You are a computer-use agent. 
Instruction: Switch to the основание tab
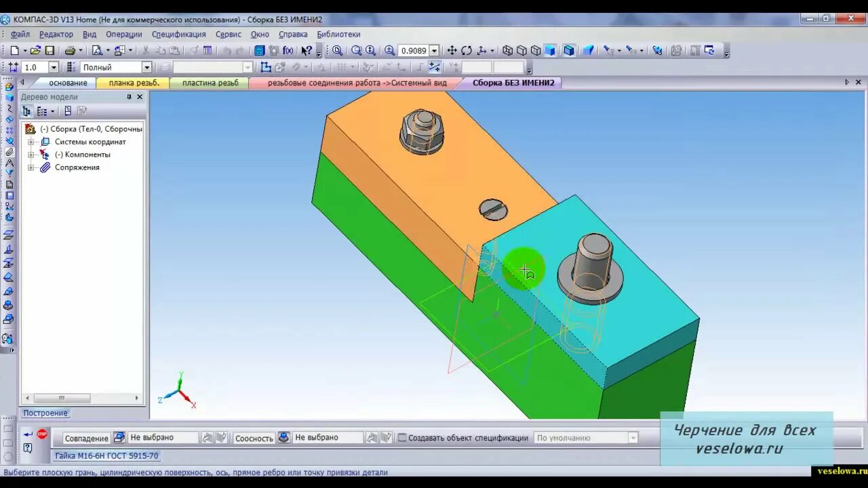pyautogui.click(x=68, y=83)
